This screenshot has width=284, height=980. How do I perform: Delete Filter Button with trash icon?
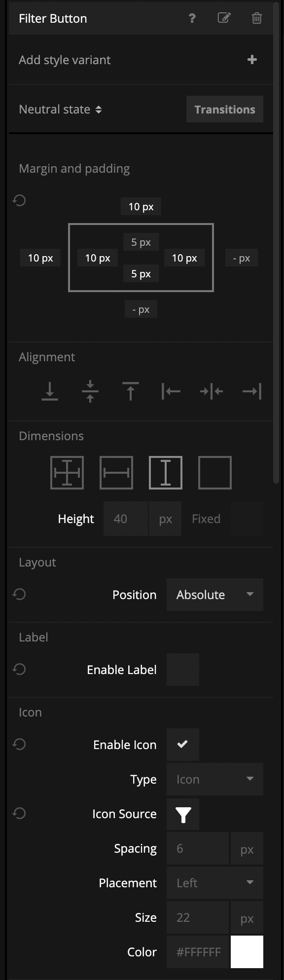pyautogui.click(x=256, y=18)
